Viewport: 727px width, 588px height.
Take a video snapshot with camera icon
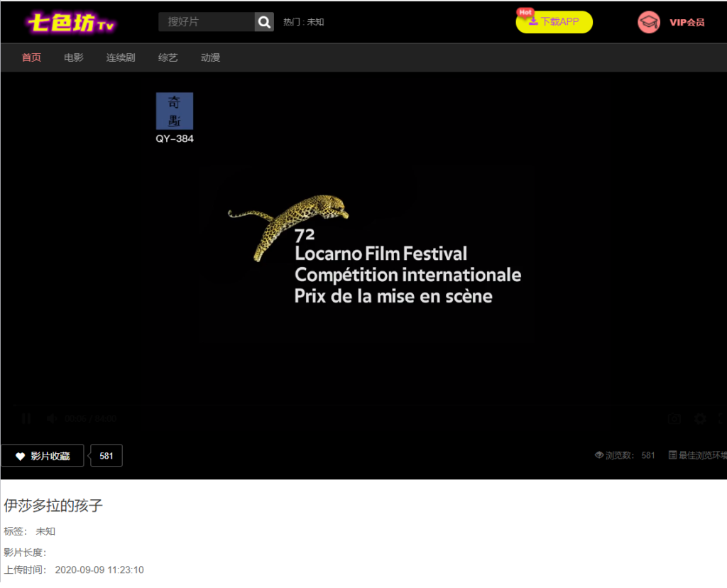coord(674,419)
